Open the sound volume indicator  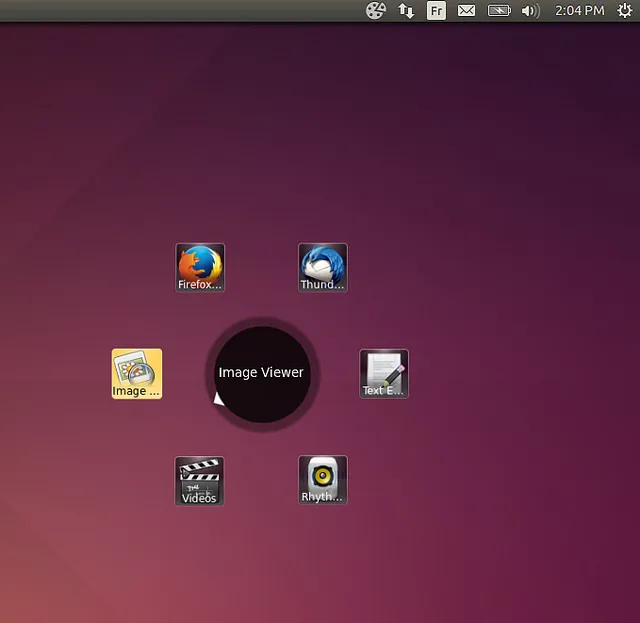(x=530, y=11)
